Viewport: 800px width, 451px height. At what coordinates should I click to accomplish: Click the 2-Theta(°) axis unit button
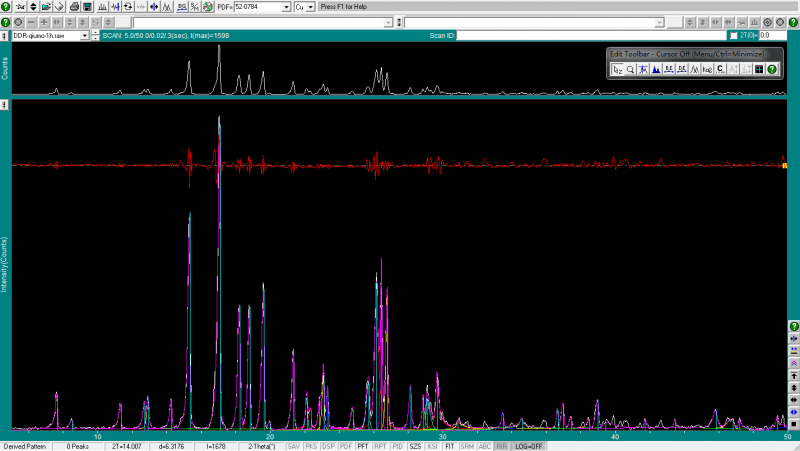pyautogui.click(x=263, y=446)
